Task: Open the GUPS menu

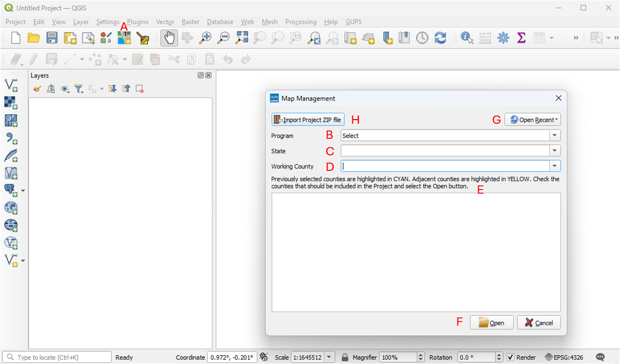Action: point(353,22)
